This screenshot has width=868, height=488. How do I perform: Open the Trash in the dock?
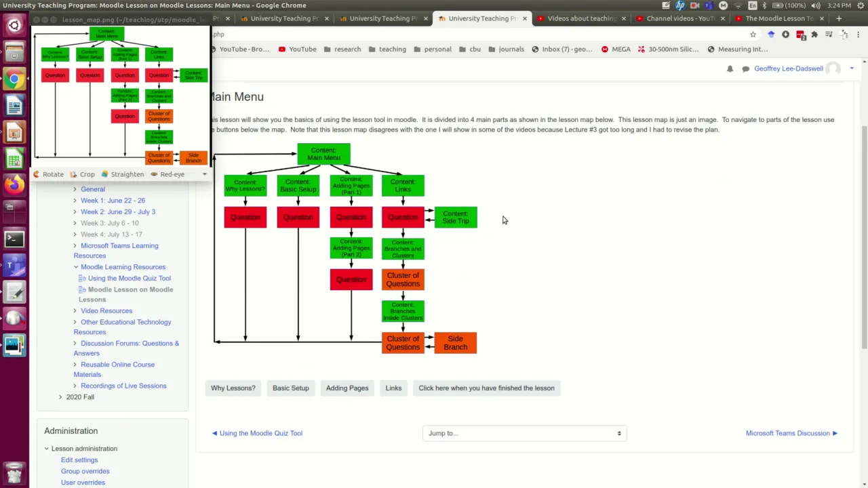coord(14,472)
